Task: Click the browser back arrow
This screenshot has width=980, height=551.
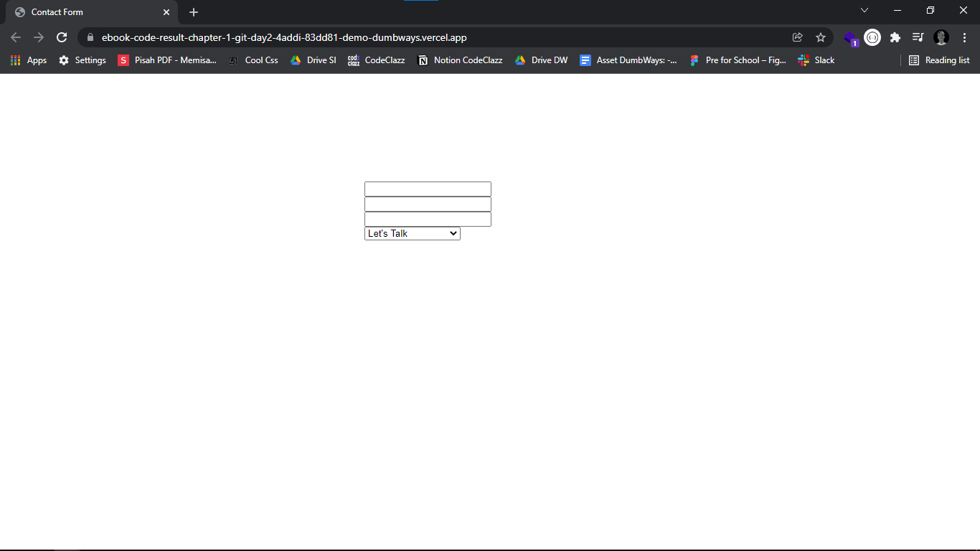Action: pos(16,37)
